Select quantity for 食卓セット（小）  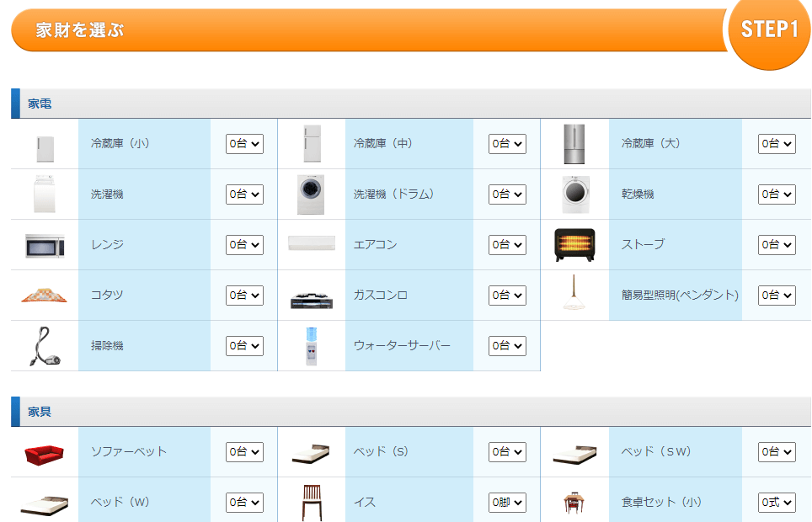tap(777, 503)
